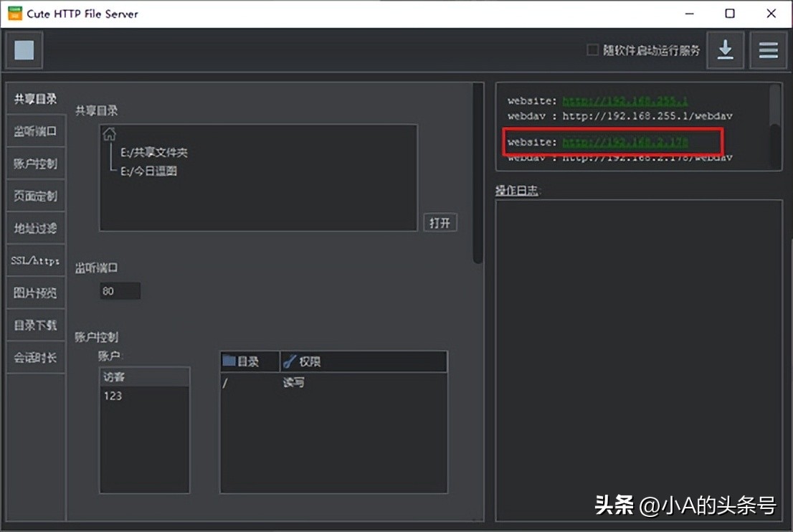Switch to the 监听端口 sidebar tab

(35, 130)
